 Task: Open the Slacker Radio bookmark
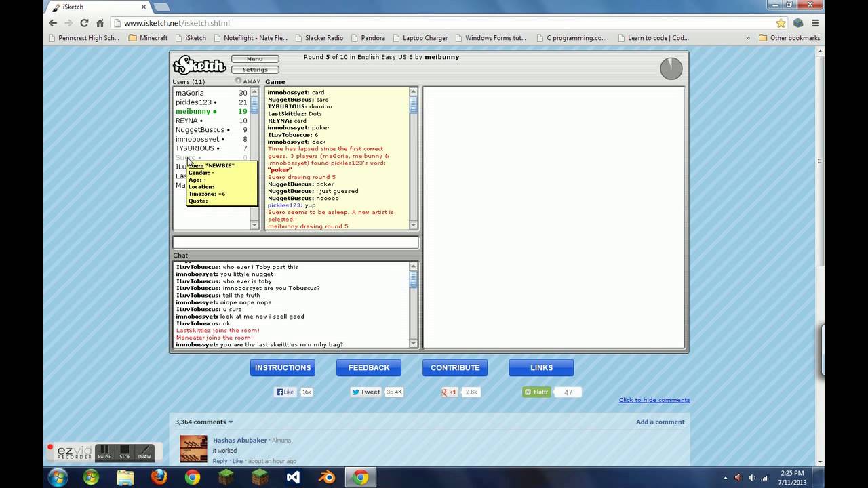(x=319, y=38)
